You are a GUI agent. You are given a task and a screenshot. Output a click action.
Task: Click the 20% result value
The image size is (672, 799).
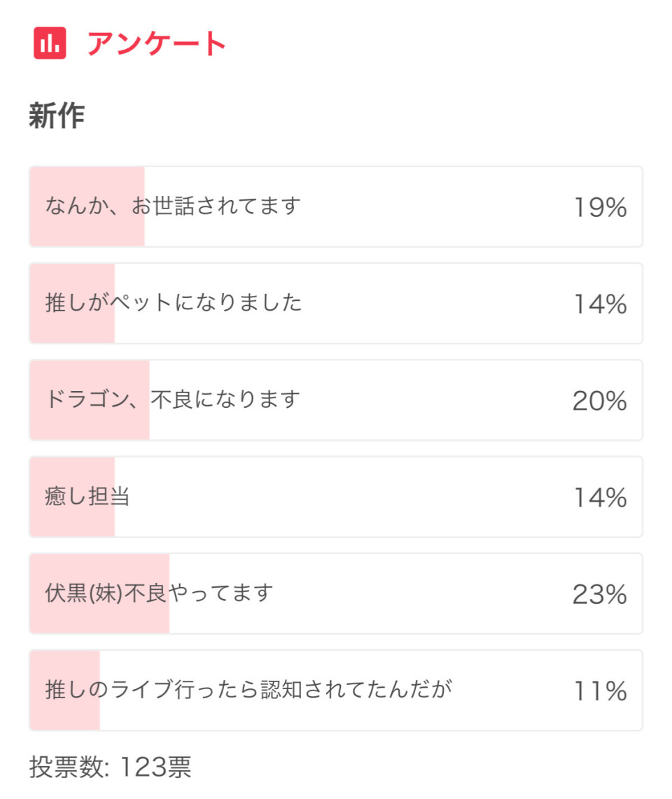click(600, 401)
